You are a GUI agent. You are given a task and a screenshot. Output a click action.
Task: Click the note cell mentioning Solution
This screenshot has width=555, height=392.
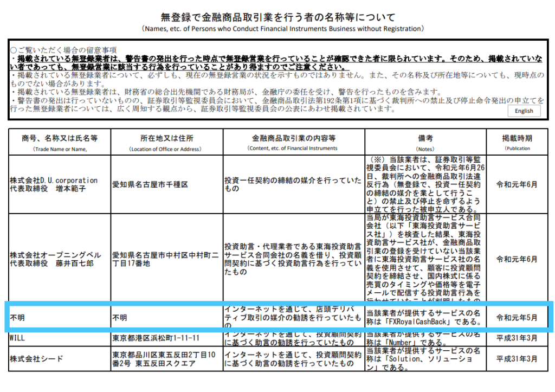pos(425,359)
